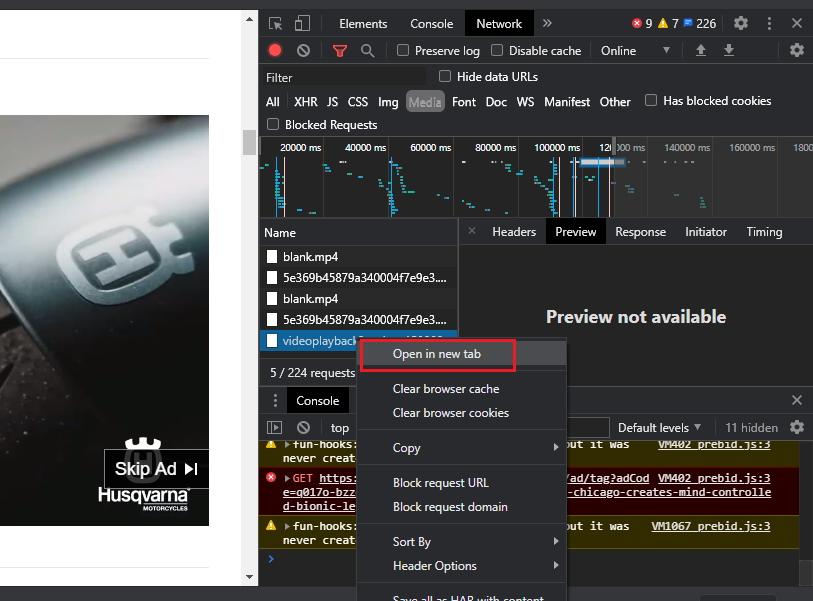Click the 60000 ms timeline marker

430,148
